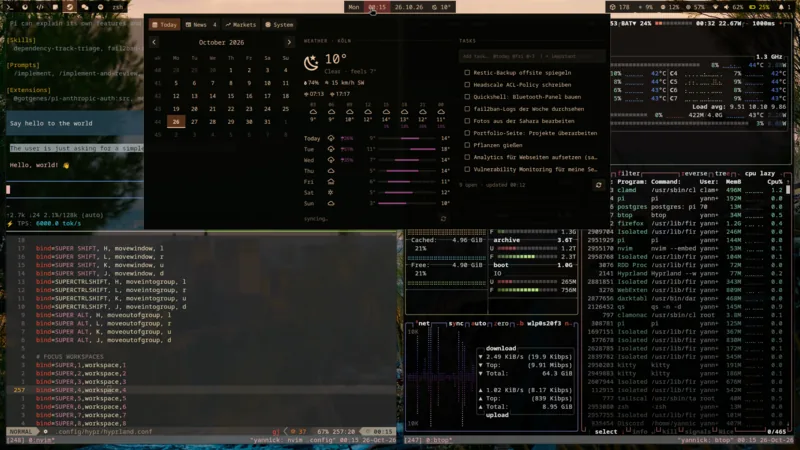Image resolution: width=800 pixels, height=450 pixels.
Task: Mark fail2ban-Logs der Woche durchsehen done
Action: tap(467, 109)
